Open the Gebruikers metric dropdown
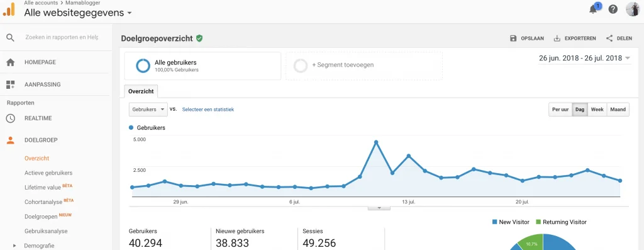The width and height of the screenshot is (644, 250). point(148,110)
